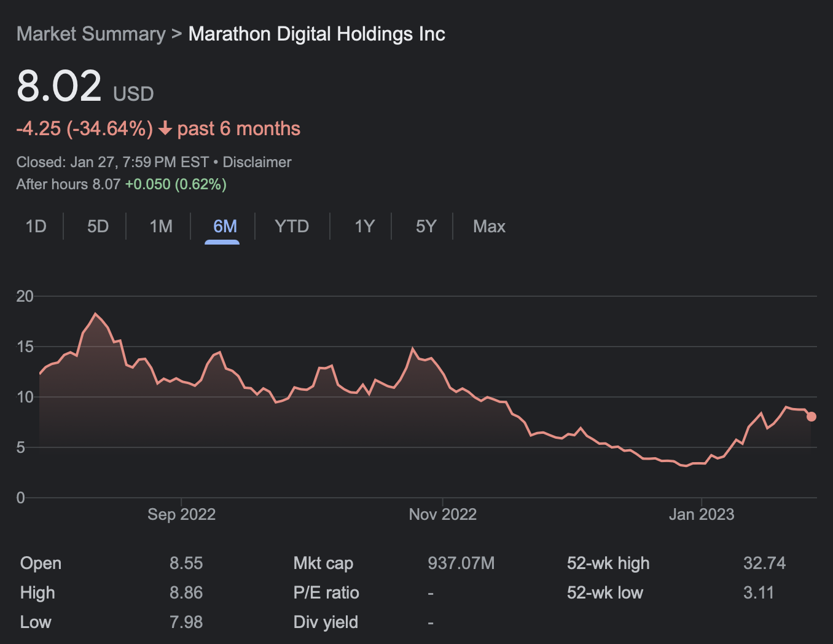Click the red downward arrow icon
This screenshot has width=833, height=644.
click(x=165, y=128)
